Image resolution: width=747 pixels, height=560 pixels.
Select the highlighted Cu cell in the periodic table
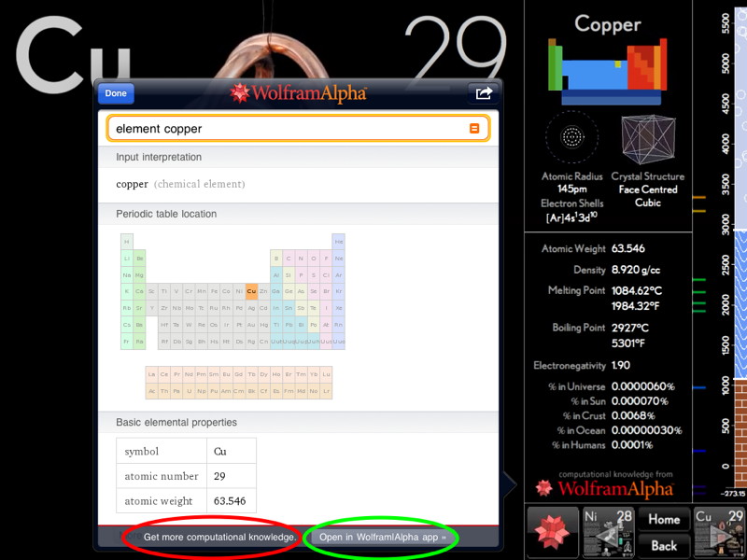click(x=251, y=291)
